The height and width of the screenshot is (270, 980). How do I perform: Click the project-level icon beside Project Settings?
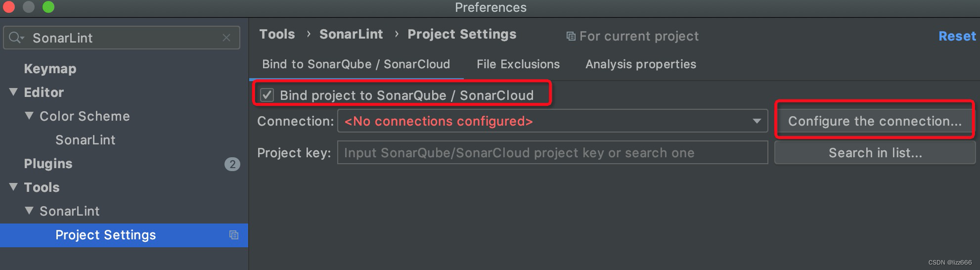pyautogui.click(x=234, y=235)
